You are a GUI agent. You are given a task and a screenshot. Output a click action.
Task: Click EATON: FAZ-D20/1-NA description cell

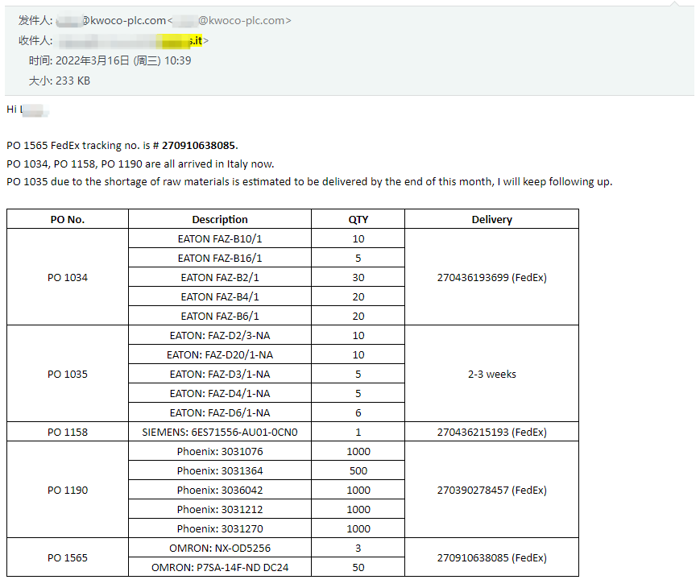pos(220,355)
